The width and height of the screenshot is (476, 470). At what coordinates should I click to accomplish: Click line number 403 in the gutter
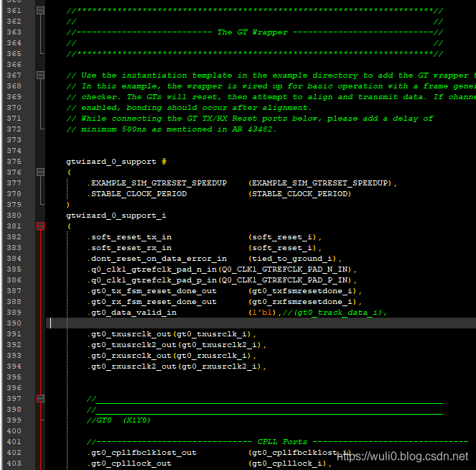point(14,464)
